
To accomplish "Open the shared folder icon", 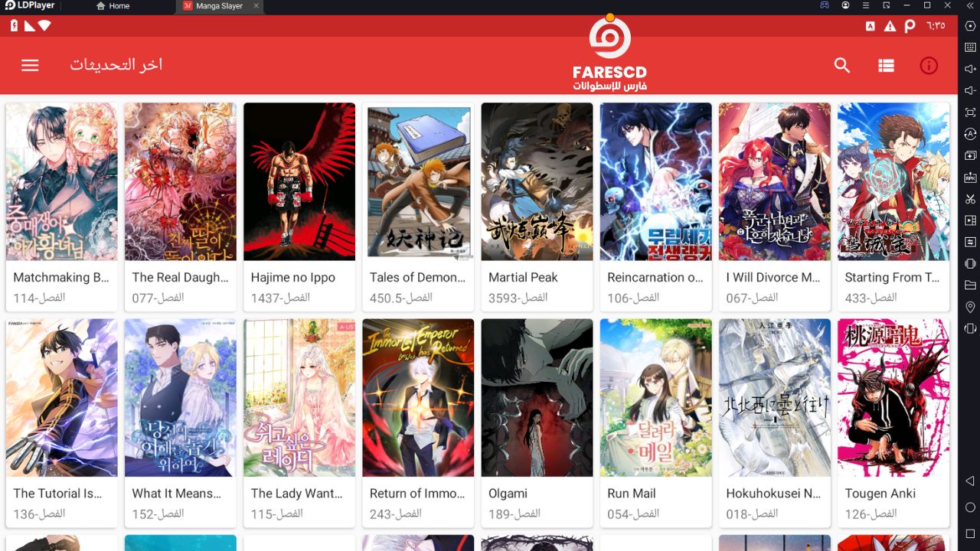I will (x=970, y=285).
